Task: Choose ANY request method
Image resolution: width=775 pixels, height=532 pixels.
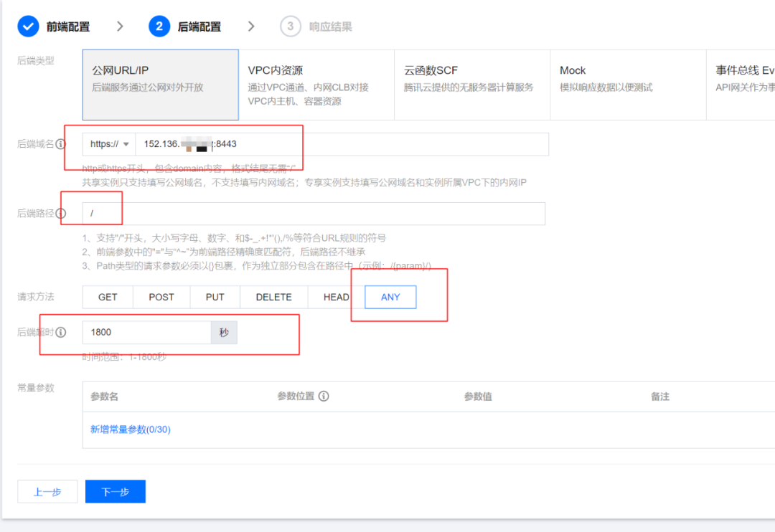Action: pos(390,297)
